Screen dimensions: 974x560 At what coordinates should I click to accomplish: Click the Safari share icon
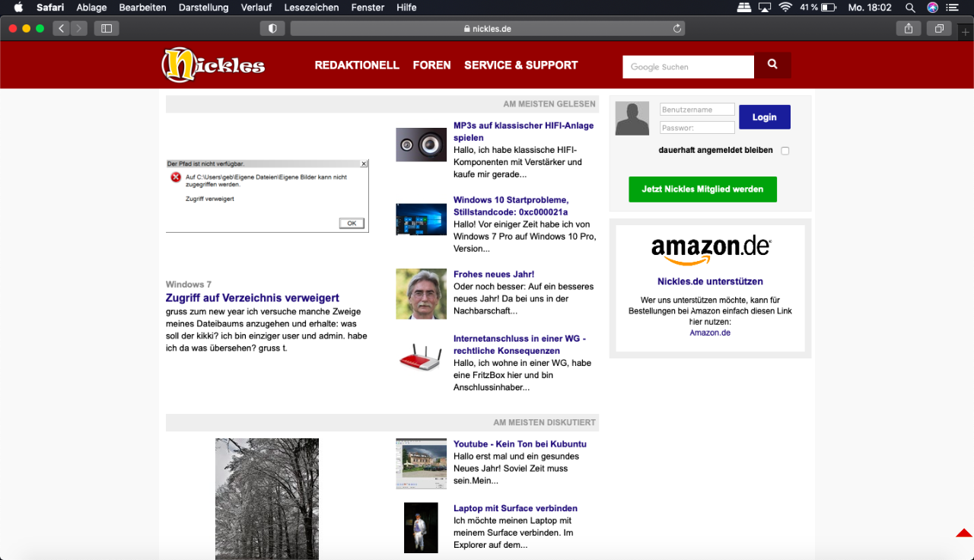908,28
